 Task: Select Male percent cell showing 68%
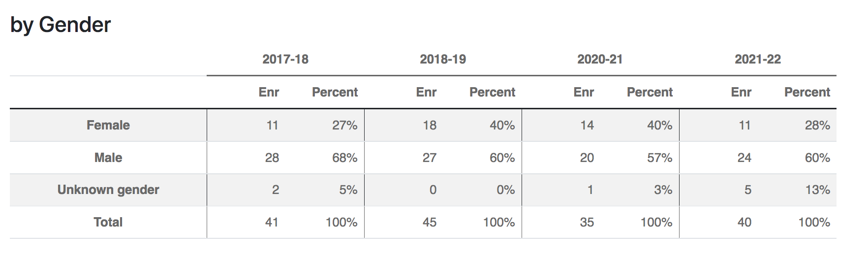coord(344,158)
